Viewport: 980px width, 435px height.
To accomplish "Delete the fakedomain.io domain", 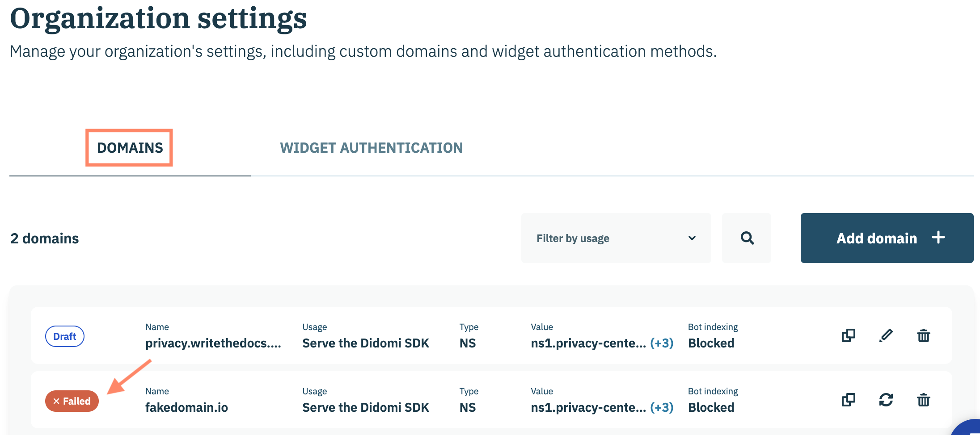I will (923, 400).
